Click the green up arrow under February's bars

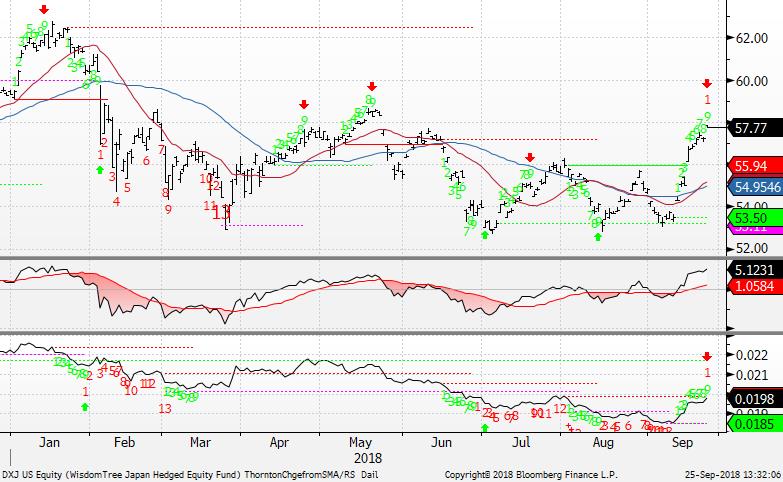click(x=100, y=170)
